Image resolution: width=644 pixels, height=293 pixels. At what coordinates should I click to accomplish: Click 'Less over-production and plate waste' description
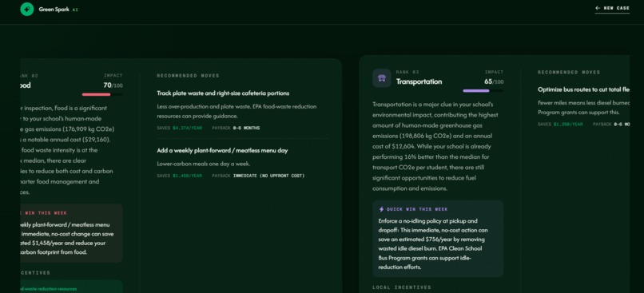point(237,111)
